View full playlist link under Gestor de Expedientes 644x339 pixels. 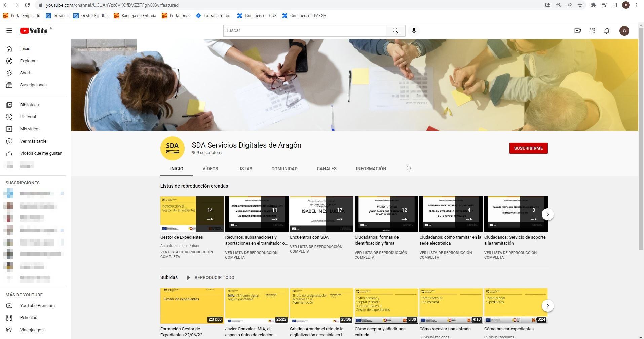coord(187,254)
